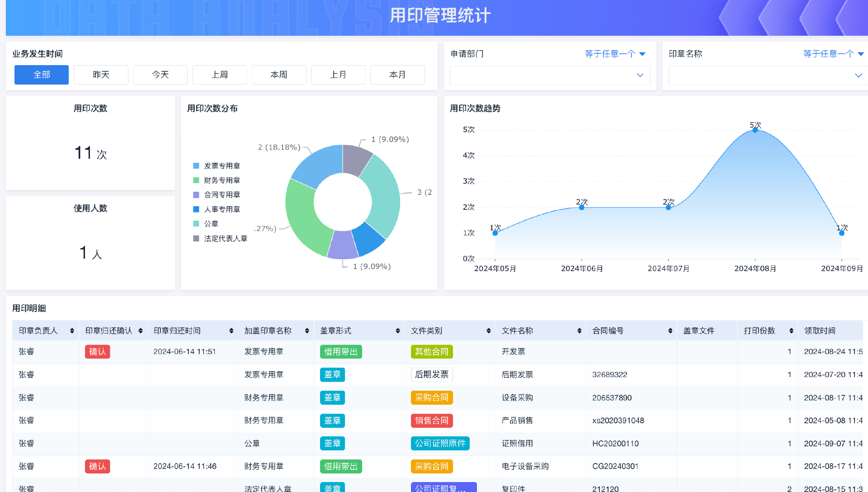Sort rows by 文件名称 column icon
Image resolution: width=868 pixels, height=492 pixels.
tap(579, 331)
